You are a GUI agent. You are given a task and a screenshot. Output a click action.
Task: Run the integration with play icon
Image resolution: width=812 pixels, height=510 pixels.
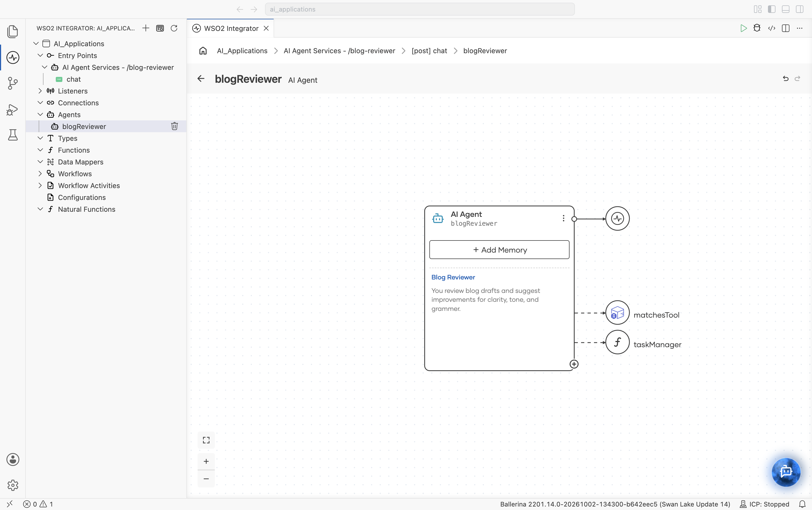pyautogui.click(x=743, y=28)
